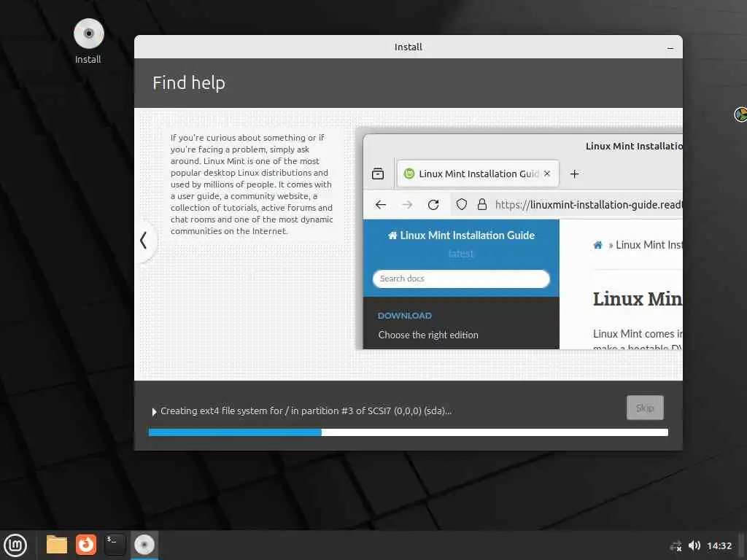Open the Files manager from taskbar

[x=57, y=545]
